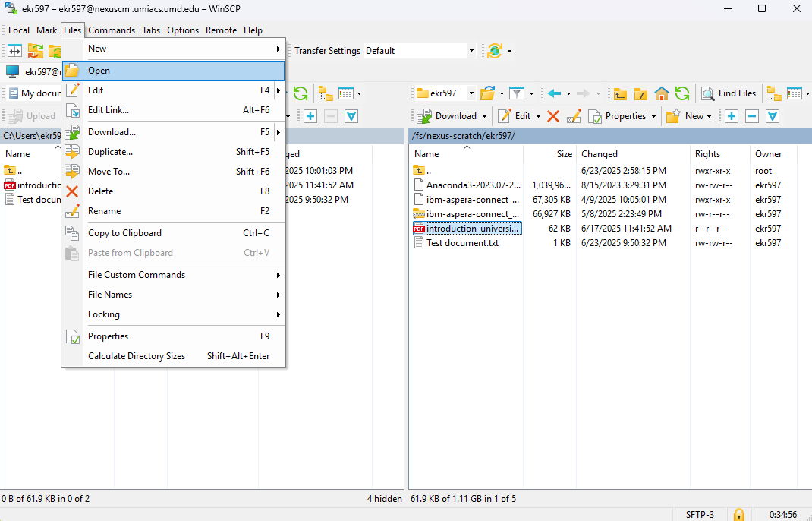This screenshot has width=812, height=521.
Task: Sort remote files by Changed column header
Action: (x=600, y=153)
